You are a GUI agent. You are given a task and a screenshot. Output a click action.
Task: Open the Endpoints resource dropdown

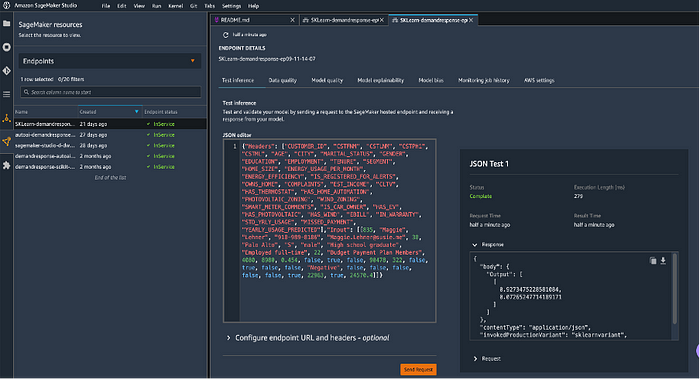[110, 61]
